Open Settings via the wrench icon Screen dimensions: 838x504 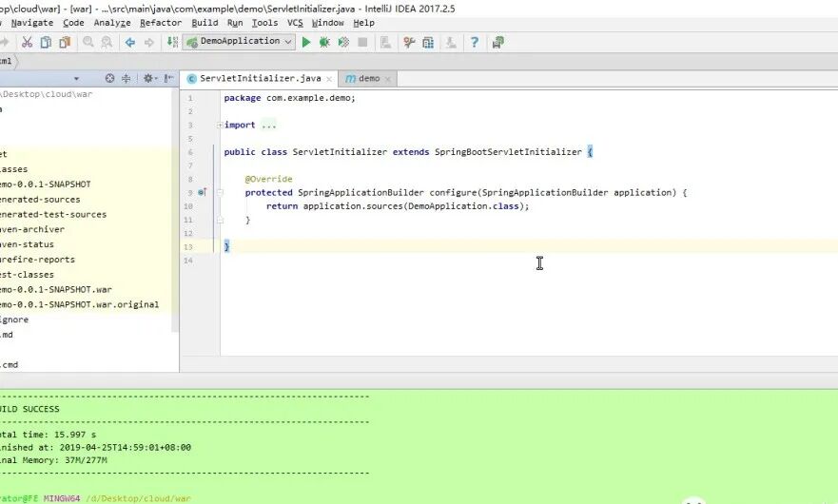tap(409, 42)
